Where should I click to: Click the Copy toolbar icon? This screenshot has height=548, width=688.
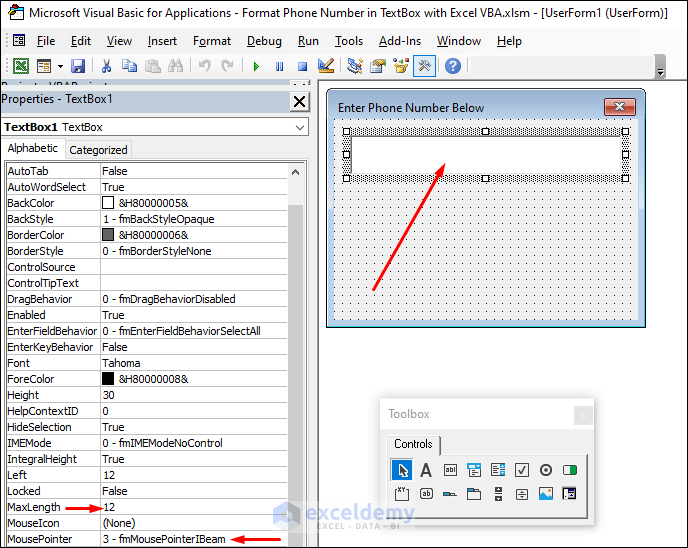(x=129, y=66)
